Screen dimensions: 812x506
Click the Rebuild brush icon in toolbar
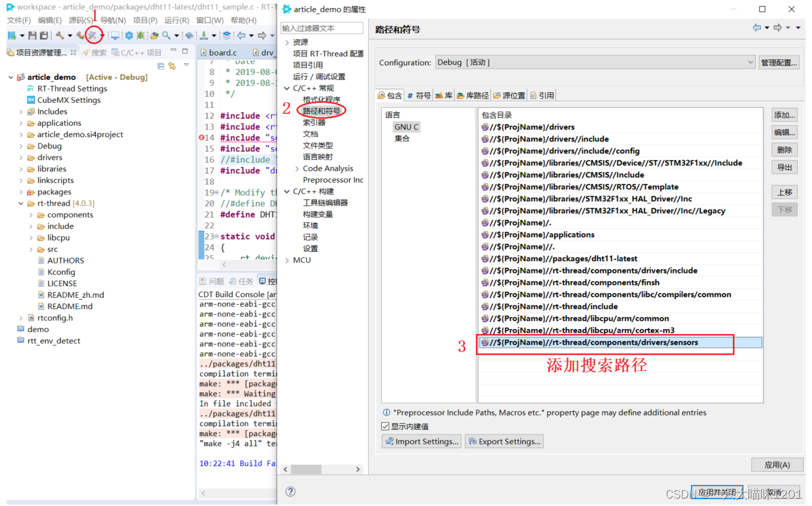coord(80,36)
